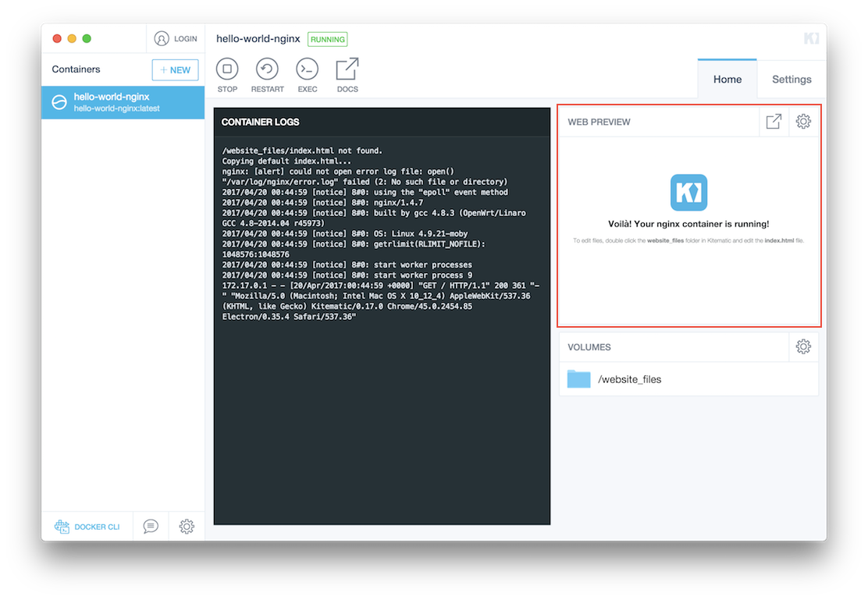
Task: Click the green maximize traffic light
Action: [85, 37]
